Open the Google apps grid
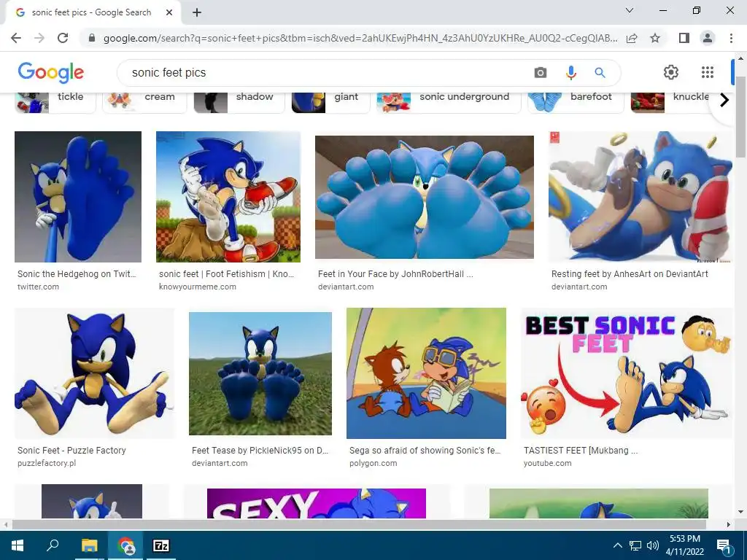 pos(708,72)
